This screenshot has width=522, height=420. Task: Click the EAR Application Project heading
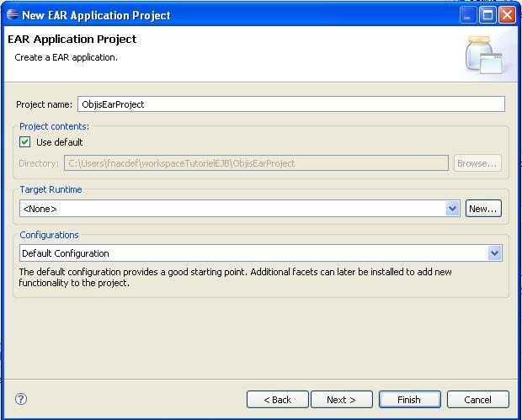pyautogui.click(x=72, y=39)
